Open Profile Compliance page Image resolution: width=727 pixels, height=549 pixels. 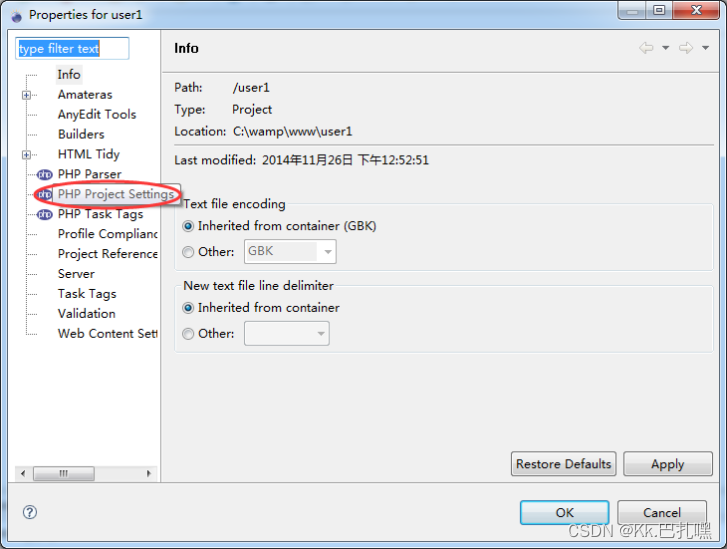(108, 234)
